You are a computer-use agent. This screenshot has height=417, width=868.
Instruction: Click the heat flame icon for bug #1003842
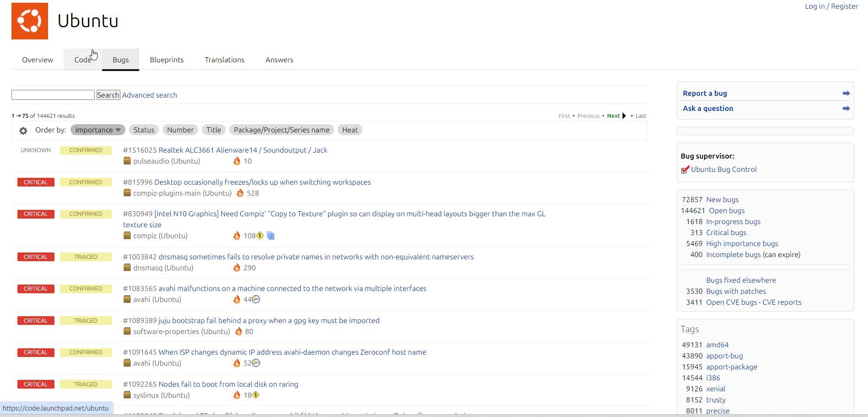237,268
